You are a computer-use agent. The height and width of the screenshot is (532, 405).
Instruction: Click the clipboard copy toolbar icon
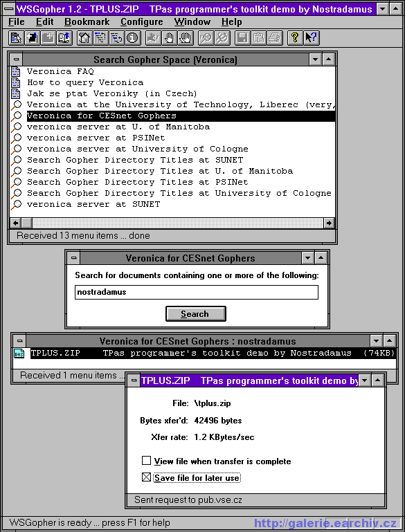(x=259, y=38)
